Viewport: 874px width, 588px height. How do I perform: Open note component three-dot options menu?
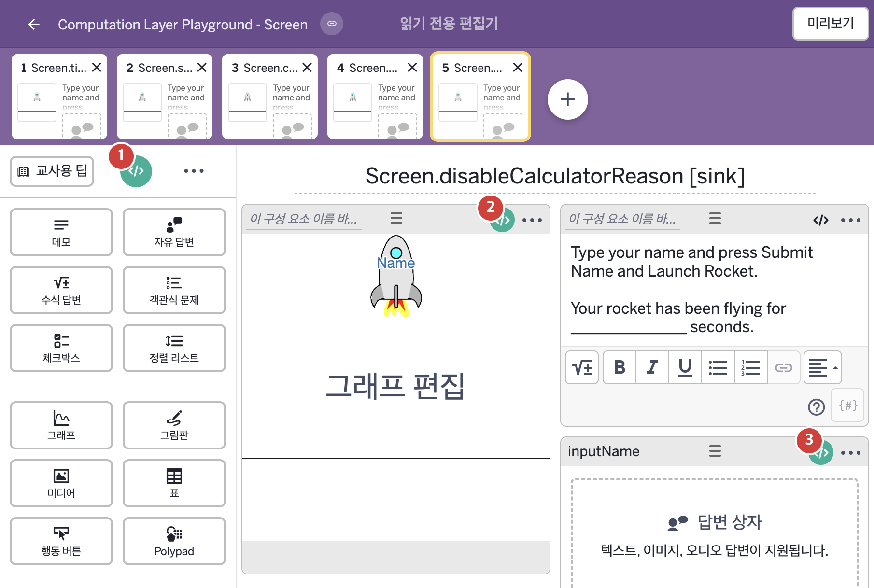click(851, 220)
